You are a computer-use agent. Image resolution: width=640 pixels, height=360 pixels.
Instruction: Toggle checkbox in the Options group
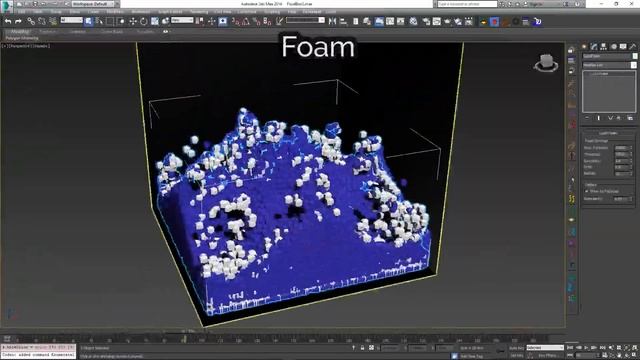tap(587, 191)
